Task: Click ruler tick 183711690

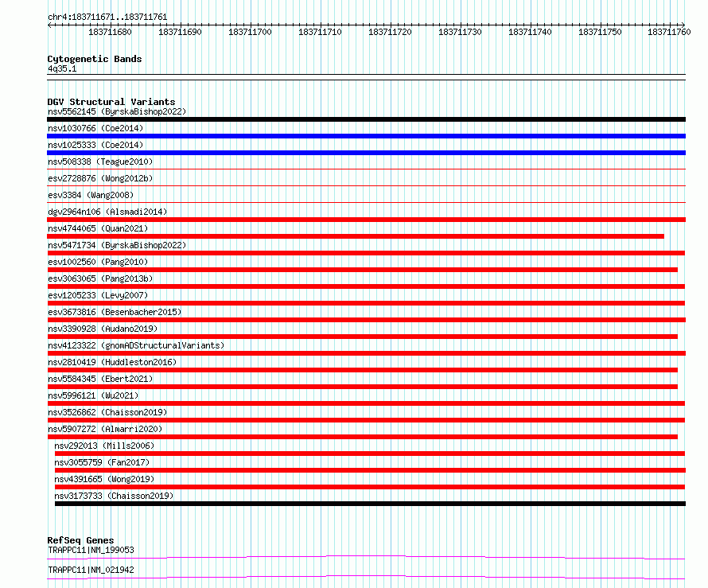Action: [180, 32]
